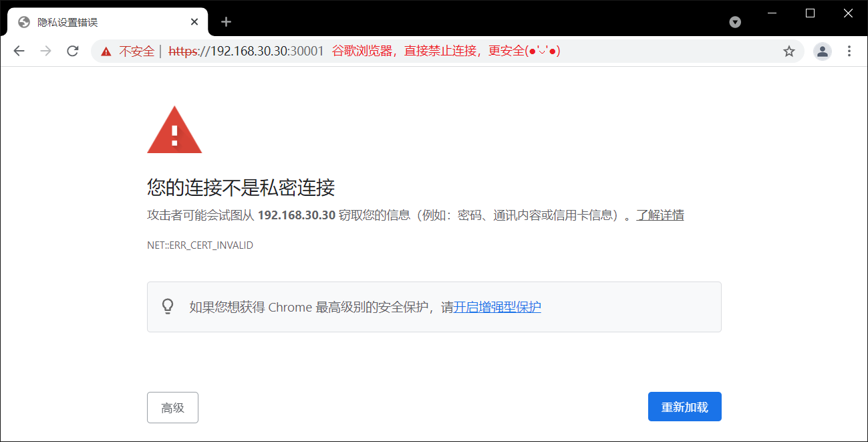Image resolution: width=868 pixels, height=442 pixels.
Task: Bookmark this page with the star icon
Action: pos(789,51)
